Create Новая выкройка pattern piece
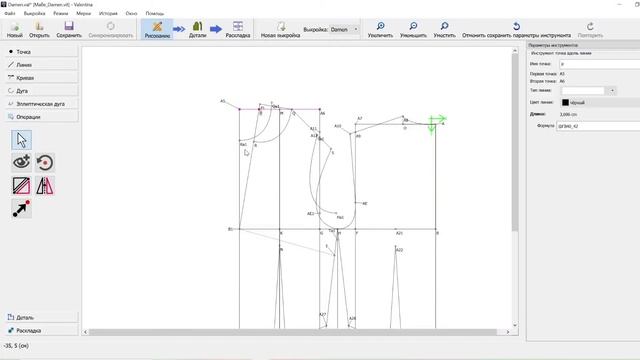Screen dimensions: 640x360 click(280, 30)
